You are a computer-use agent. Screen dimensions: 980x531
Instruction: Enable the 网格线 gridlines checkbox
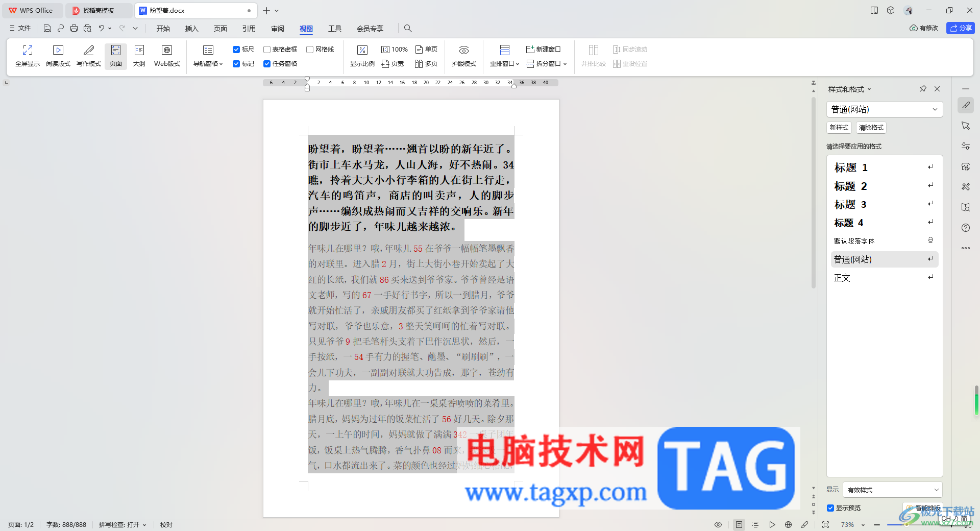(310, 50)
